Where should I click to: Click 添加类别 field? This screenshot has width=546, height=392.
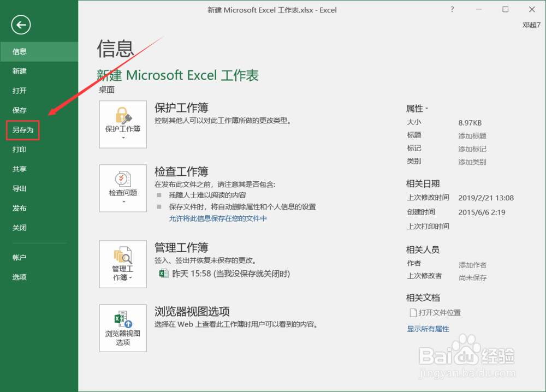point(472,162)
